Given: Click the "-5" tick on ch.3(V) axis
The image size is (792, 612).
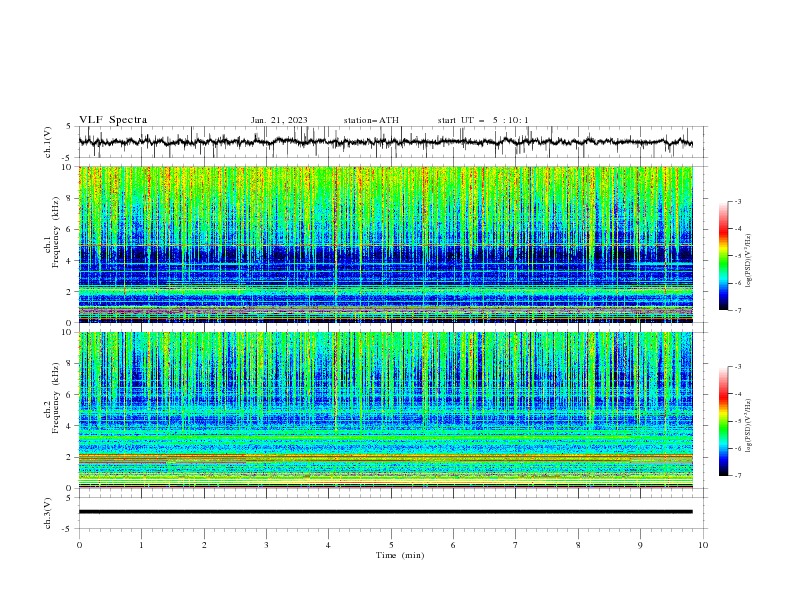Looking at the screenshot, I should tap(67, 529).
